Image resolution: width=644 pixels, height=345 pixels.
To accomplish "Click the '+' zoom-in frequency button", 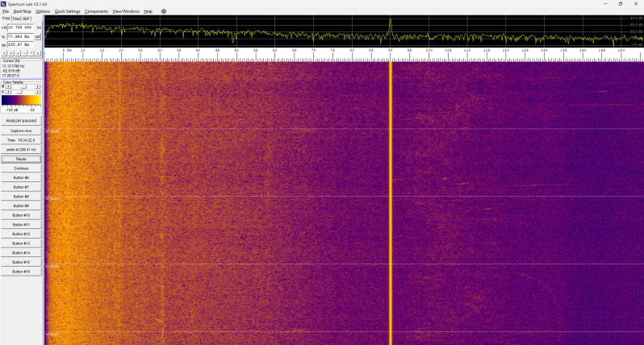I will (x=18, y=53).
